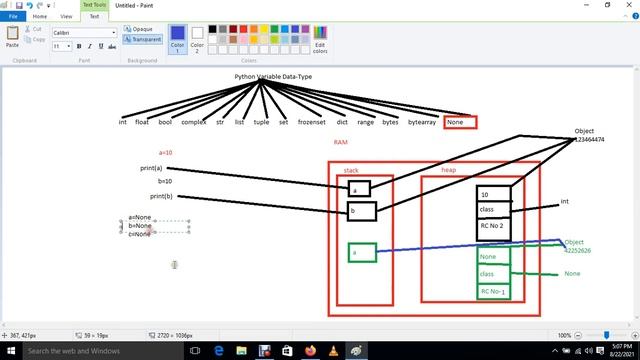The width and height of the screenshot is (640, 360).
Task: Pick the purple color swatch
Action: [305, 29]
